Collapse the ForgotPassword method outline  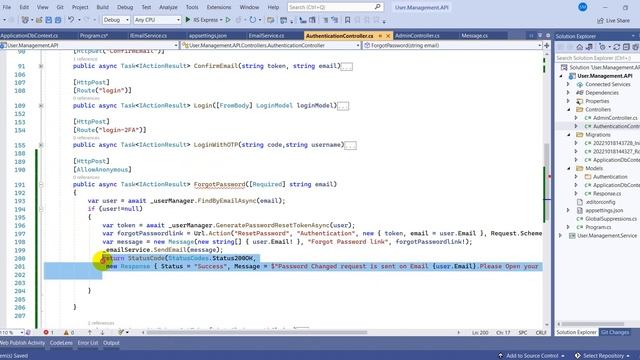(x=41, y=184)
